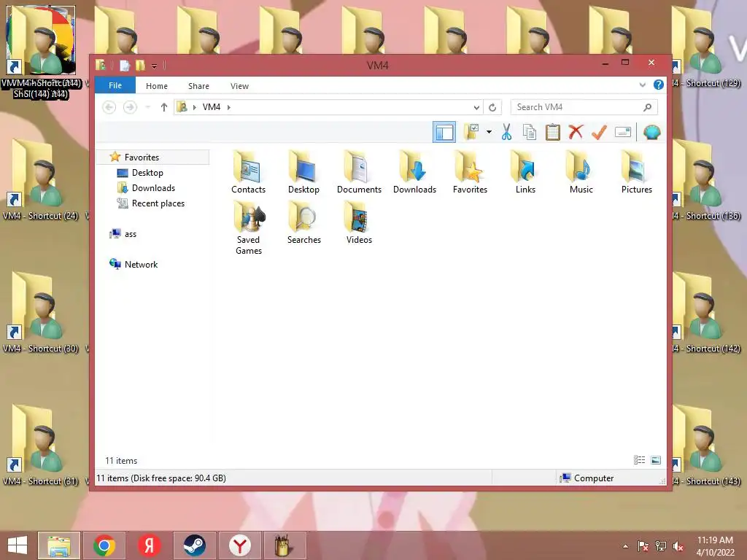This screenshot has width=747, height=560.
Task: Select the Links folder
Action: click(x=525, y=172)
